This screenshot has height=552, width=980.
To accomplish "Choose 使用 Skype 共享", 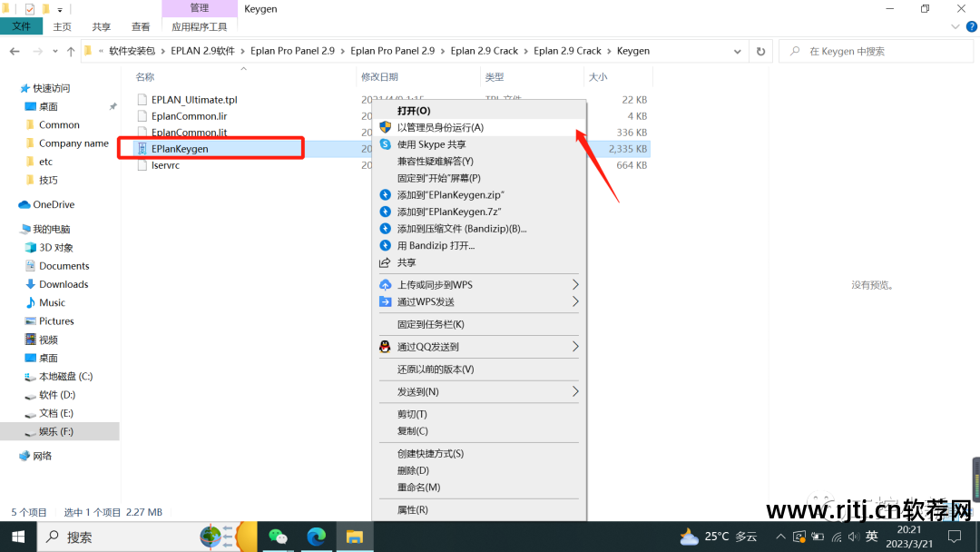I will point(479,144).
